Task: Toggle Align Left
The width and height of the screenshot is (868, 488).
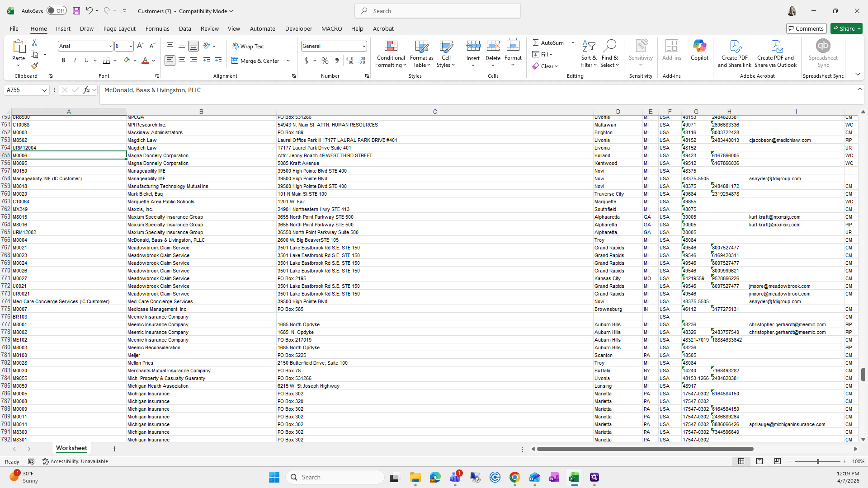Action: [170, 61]
